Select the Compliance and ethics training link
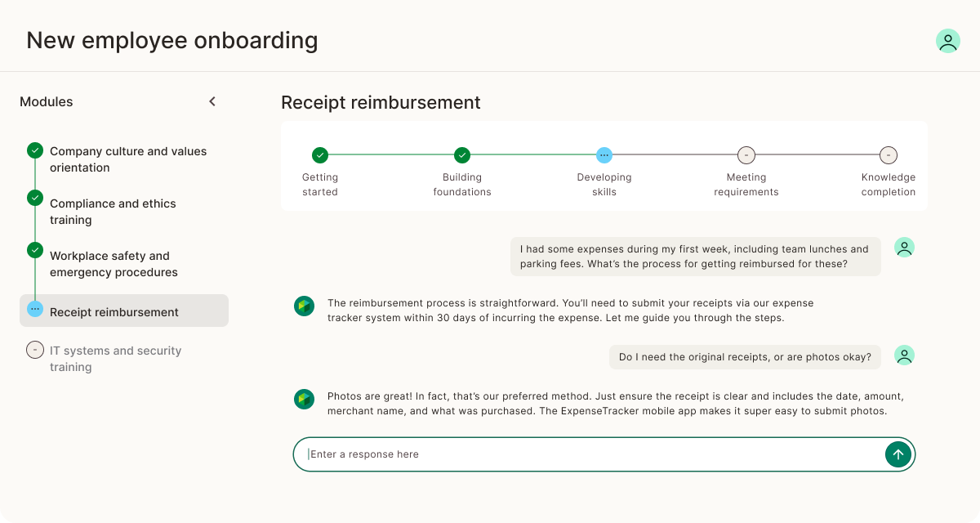The width and height of the screenshot is (980, 523). pyautogui.click(x=113, y=212)
